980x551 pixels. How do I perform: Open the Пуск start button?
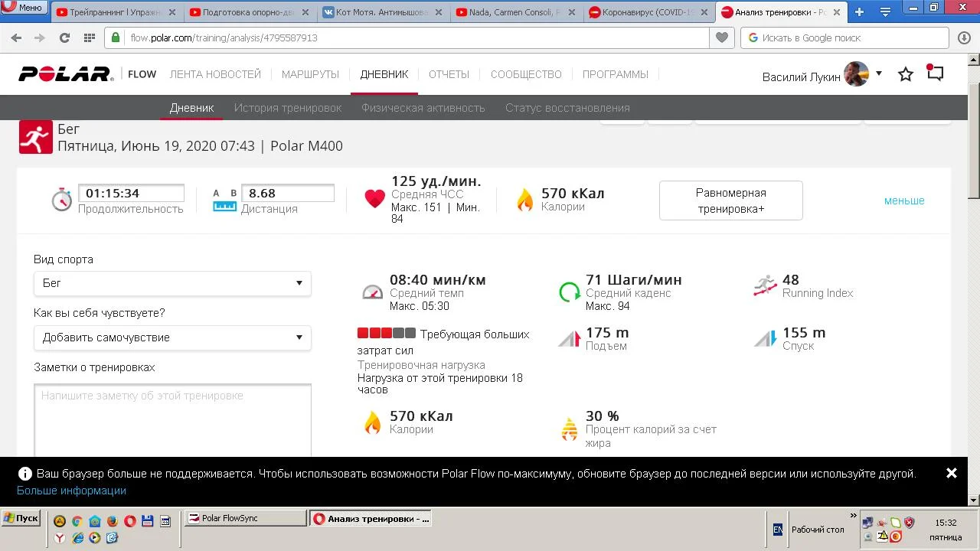point(21,518)
